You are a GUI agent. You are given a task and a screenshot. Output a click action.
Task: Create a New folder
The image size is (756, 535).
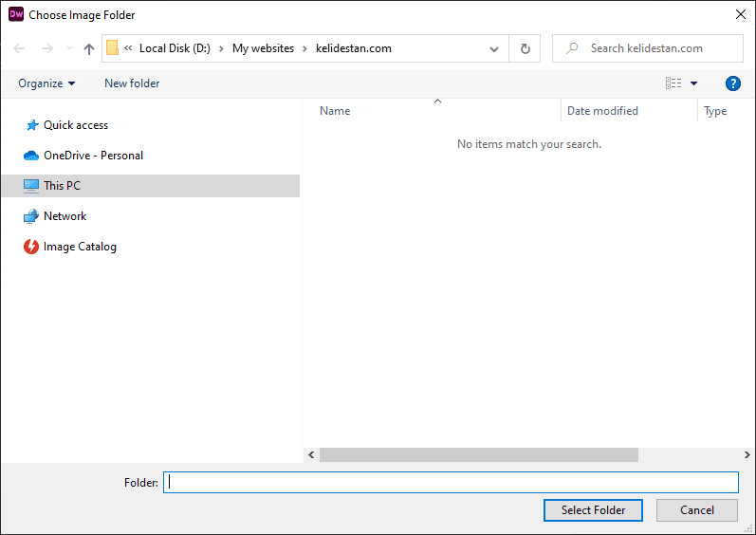tap(132, 83)
